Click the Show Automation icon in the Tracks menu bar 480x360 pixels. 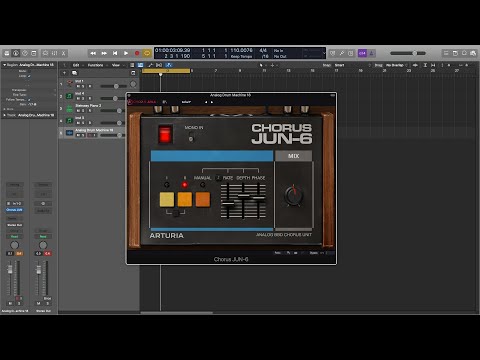point(150,65)
